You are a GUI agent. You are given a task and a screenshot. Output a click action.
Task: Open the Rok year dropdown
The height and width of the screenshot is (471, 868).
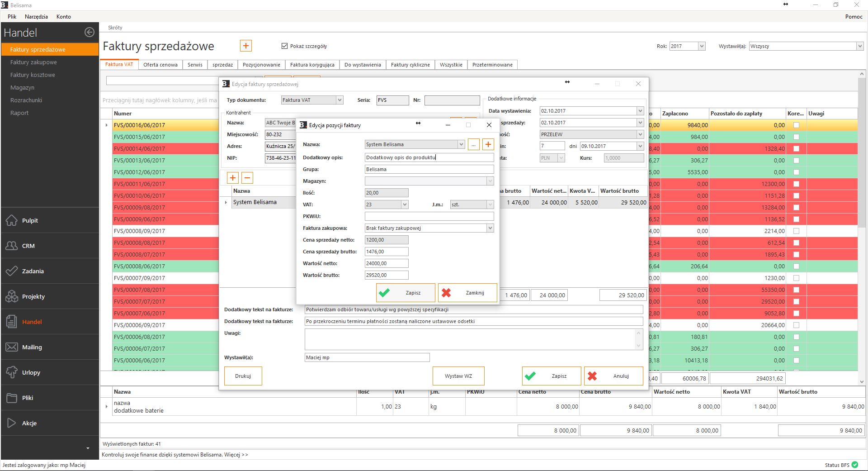point(701,46)
